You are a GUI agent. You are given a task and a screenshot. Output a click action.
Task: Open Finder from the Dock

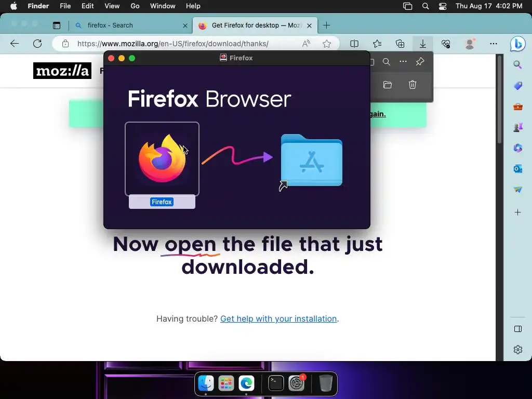click(x=206, y=383)
